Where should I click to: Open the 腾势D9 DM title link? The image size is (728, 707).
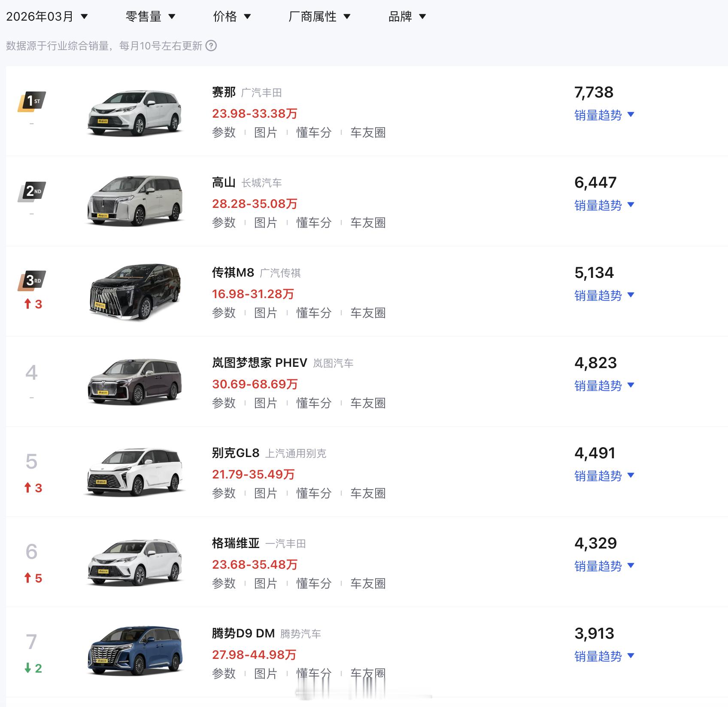click(x=243, y=634)
